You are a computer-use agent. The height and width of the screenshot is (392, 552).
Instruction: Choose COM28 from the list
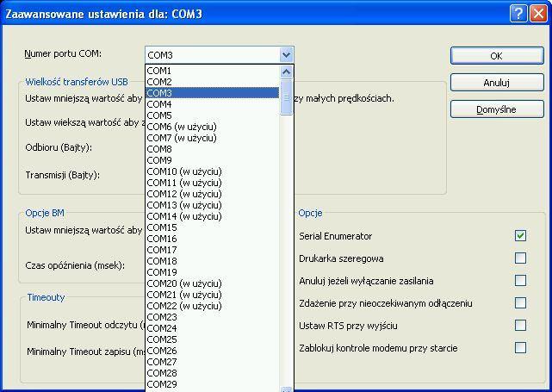[213, 373]
